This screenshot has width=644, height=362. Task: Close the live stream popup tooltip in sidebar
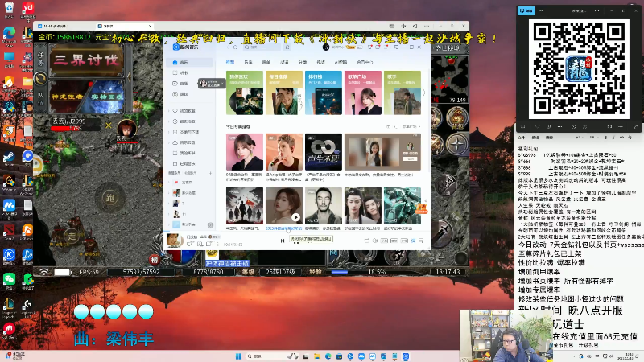pyautogui.click(x=222, y=84)
